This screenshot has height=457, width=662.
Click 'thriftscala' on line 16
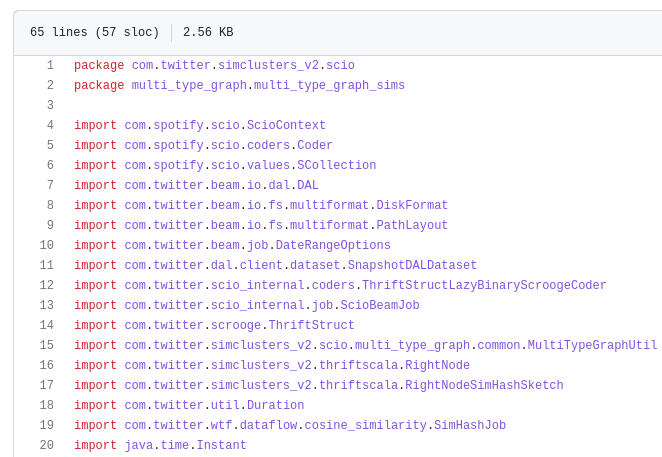point(358,365)
